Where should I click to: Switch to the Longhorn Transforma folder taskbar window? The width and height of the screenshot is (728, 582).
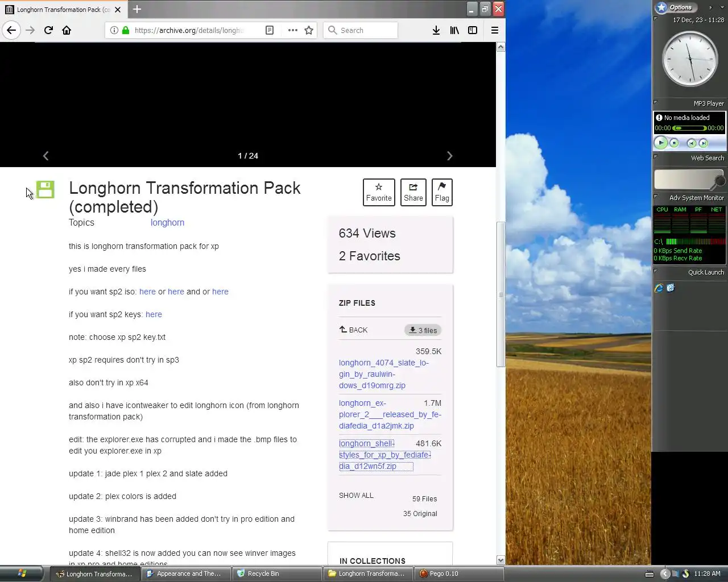369,573
